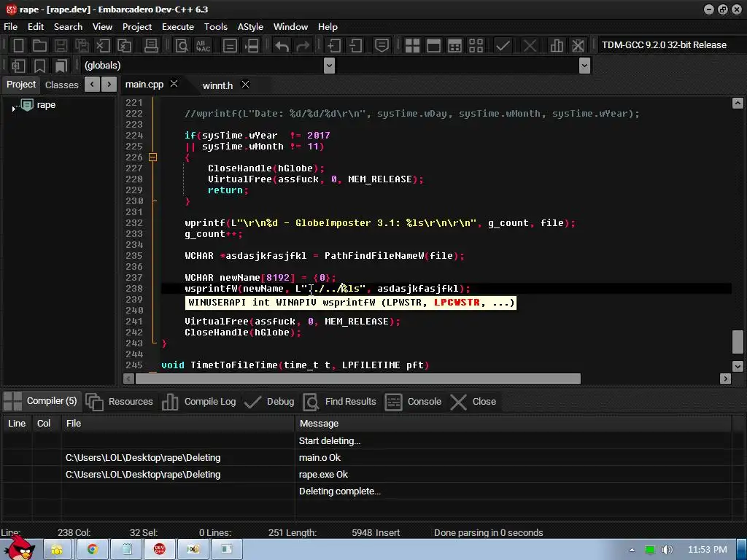Viewport: 747px width, 560px height.
Task: Click the File column header
Action: pos(178,424)
